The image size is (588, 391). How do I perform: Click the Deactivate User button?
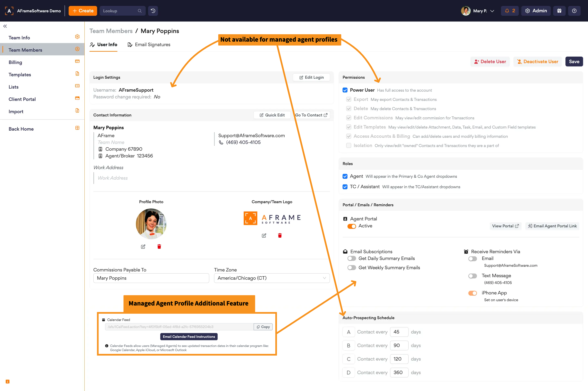537,62
